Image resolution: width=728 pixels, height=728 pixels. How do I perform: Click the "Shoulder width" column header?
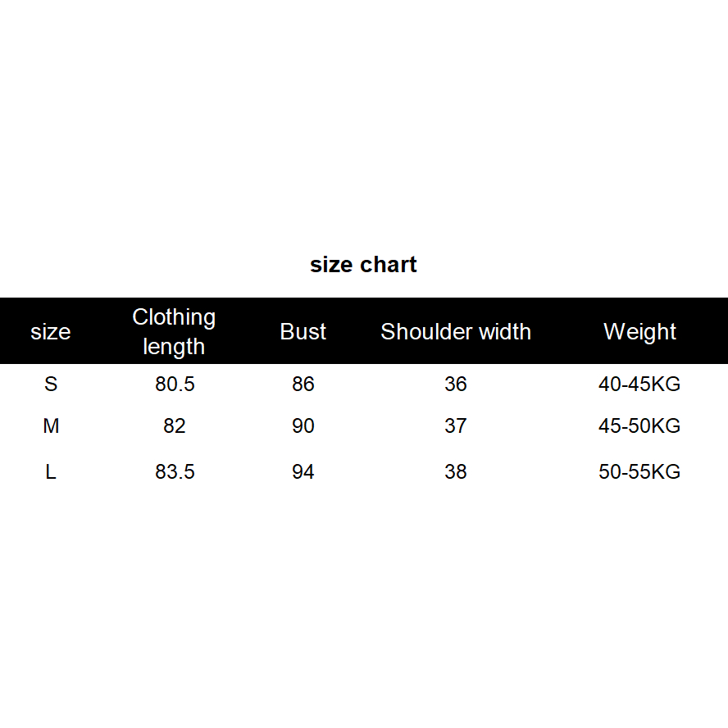[456, 332]
